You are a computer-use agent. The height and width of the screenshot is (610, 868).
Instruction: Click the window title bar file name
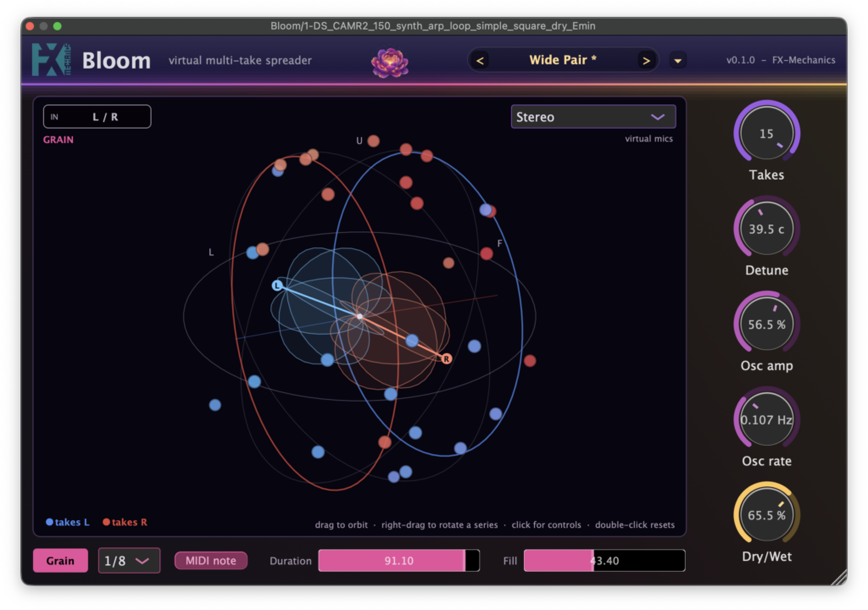433,26
